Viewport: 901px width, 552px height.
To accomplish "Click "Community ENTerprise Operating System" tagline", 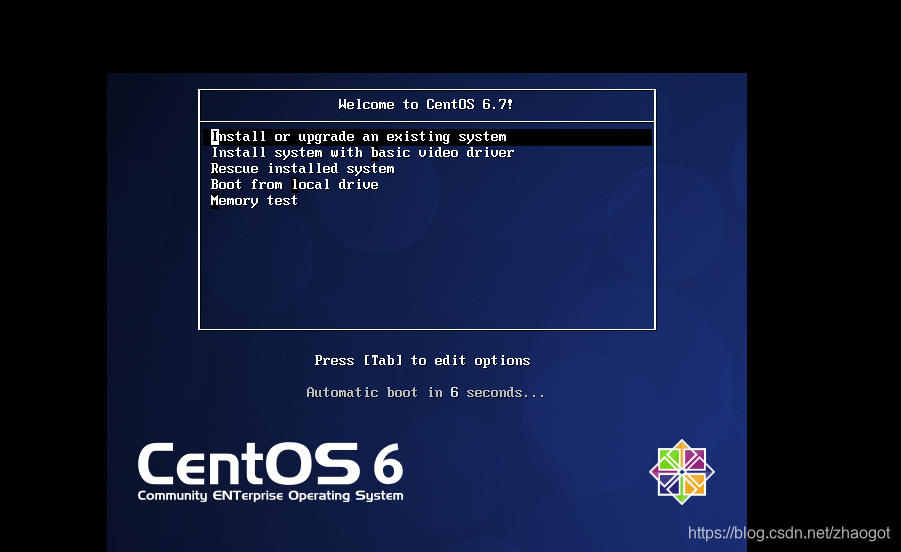I will pos(270,496).
